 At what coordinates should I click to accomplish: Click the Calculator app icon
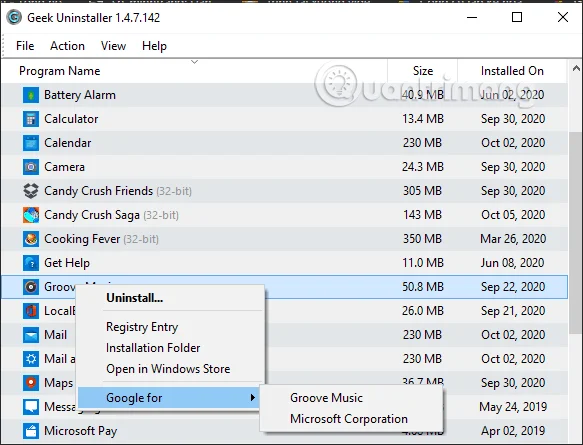[x=31, y=119]
